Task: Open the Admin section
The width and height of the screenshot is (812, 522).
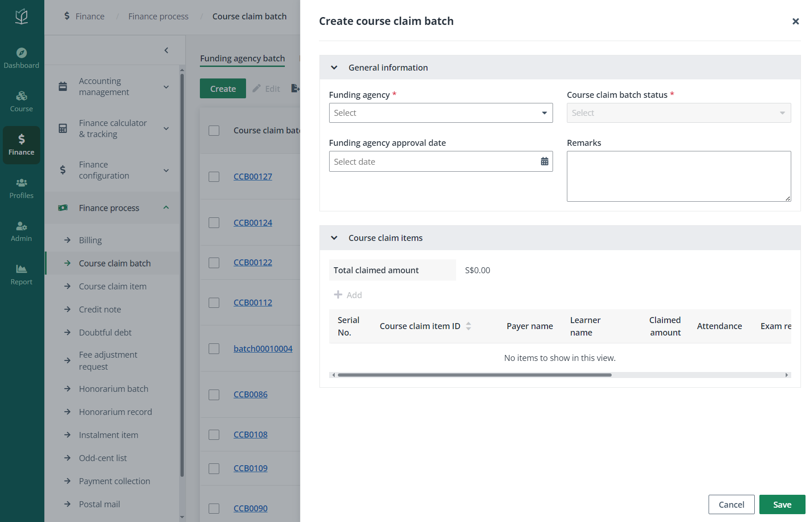Action: tap(21, 232)
